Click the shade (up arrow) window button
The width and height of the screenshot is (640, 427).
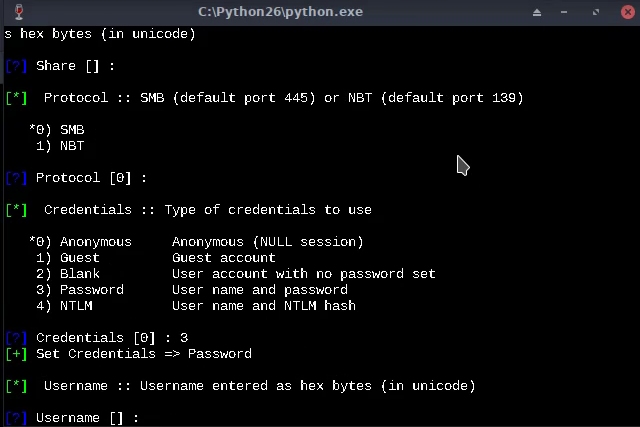(537, 12)
